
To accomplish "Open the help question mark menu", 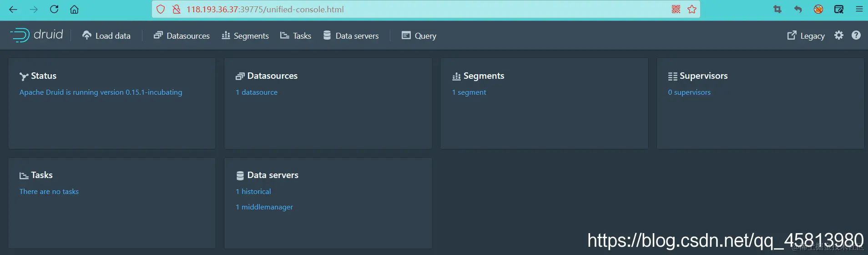I will (x=856, y=35).
